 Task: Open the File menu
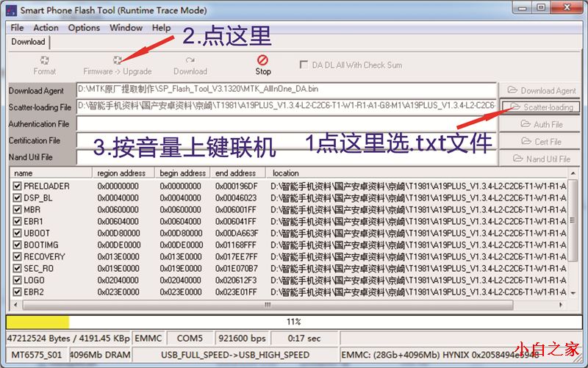[x=17, y=28]
